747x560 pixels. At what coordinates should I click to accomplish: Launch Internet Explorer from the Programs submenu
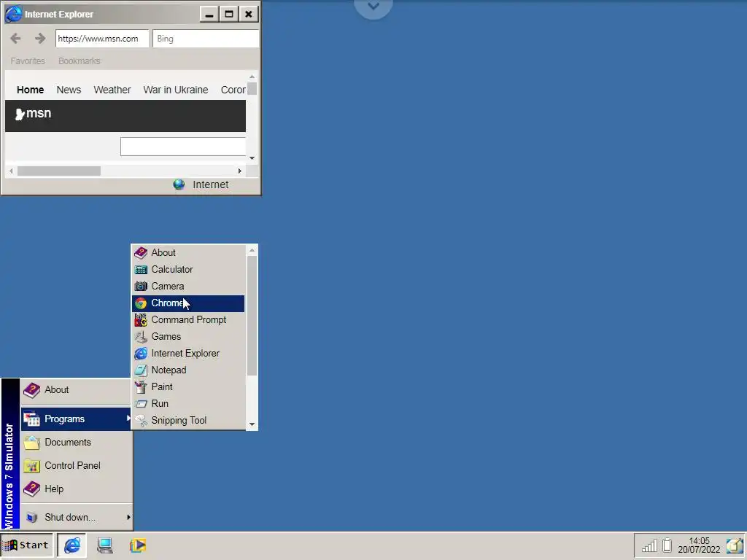188,354
